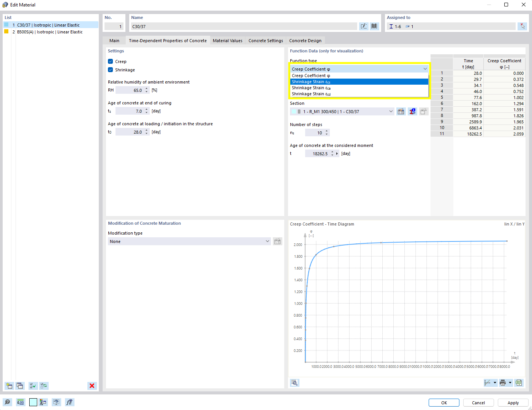Open the material library book icon
Image resolution: width=532 pixels, height=410 pixels.
374,26
